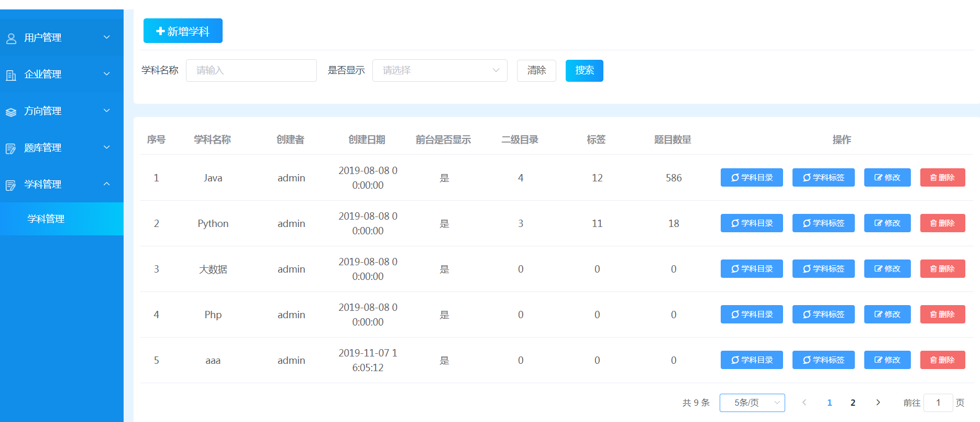Open the 企业管理 sidebar menu
The width and height of the screenshot is (980, 422).
click(x=62, y=74)
